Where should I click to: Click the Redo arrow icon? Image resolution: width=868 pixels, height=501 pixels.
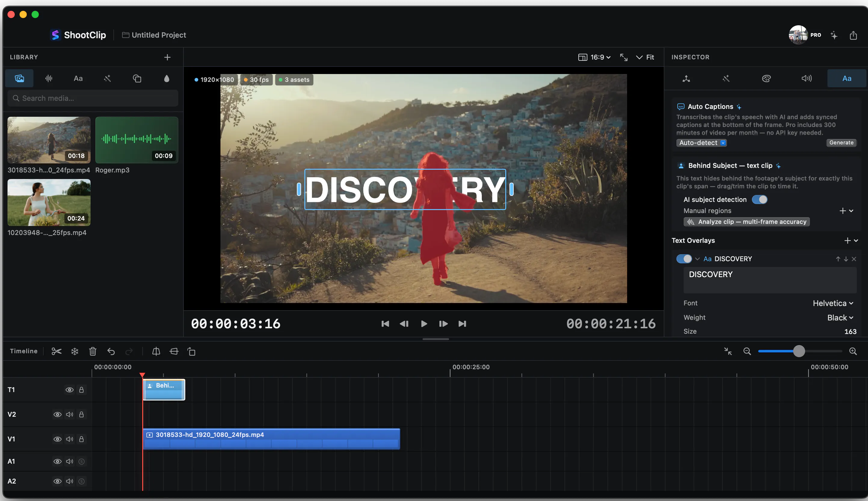point(129,351)
